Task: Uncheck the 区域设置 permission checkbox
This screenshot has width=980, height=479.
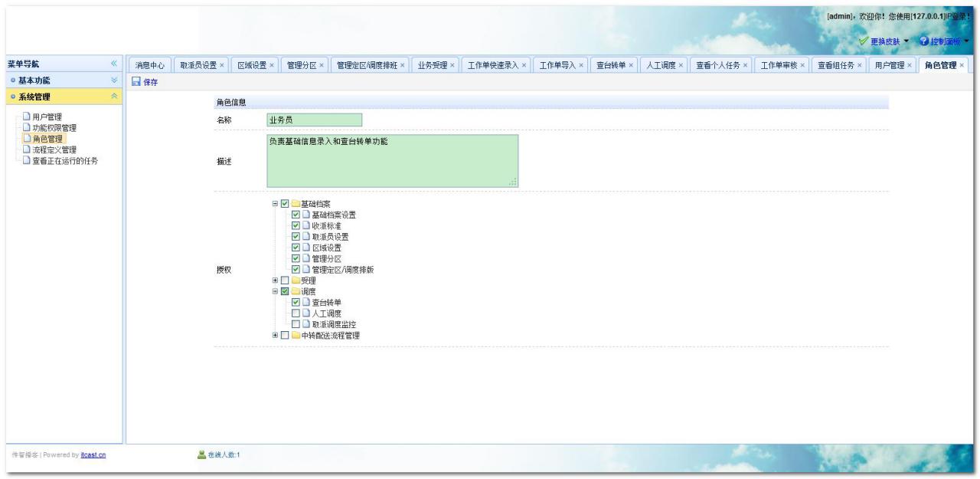Action: coord(296,248)
